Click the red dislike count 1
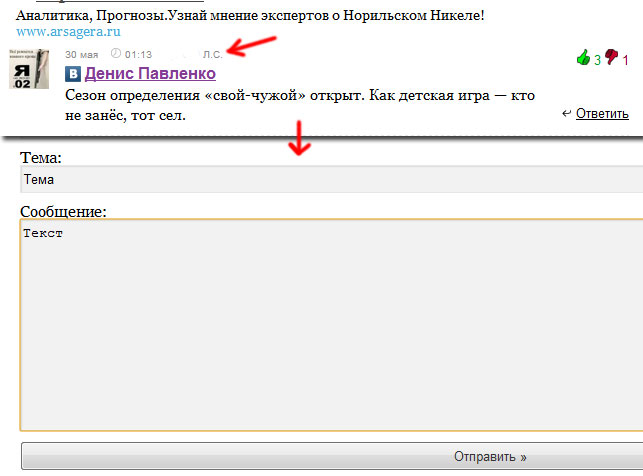The width and height of the screenshot is (643, 476). pyautogui.click(x=625, y=60)
